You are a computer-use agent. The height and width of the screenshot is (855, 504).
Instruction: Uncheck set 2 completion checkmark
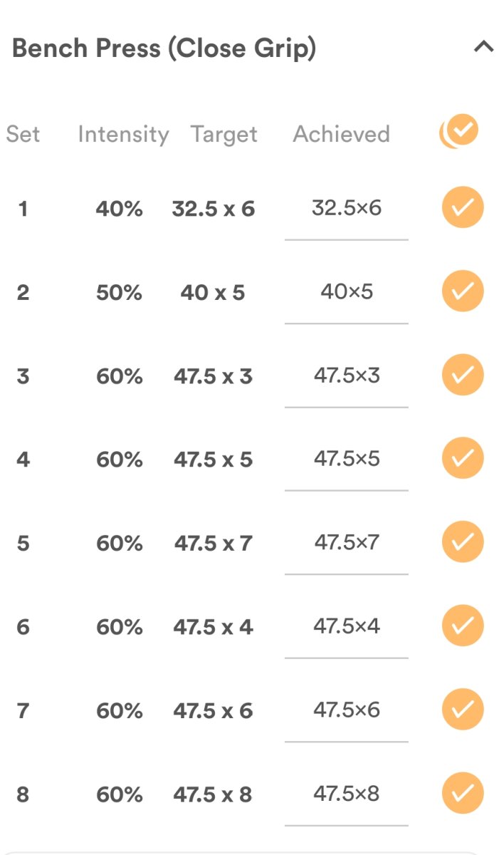(x=463, y=291)
